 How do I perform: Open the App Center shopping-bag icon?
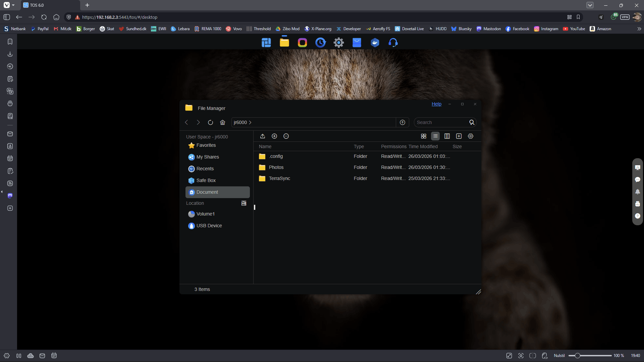[357, 43]
